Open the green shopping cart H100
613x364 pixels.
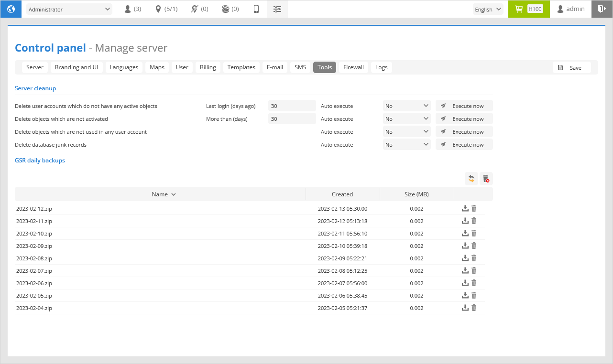(529, 9)
